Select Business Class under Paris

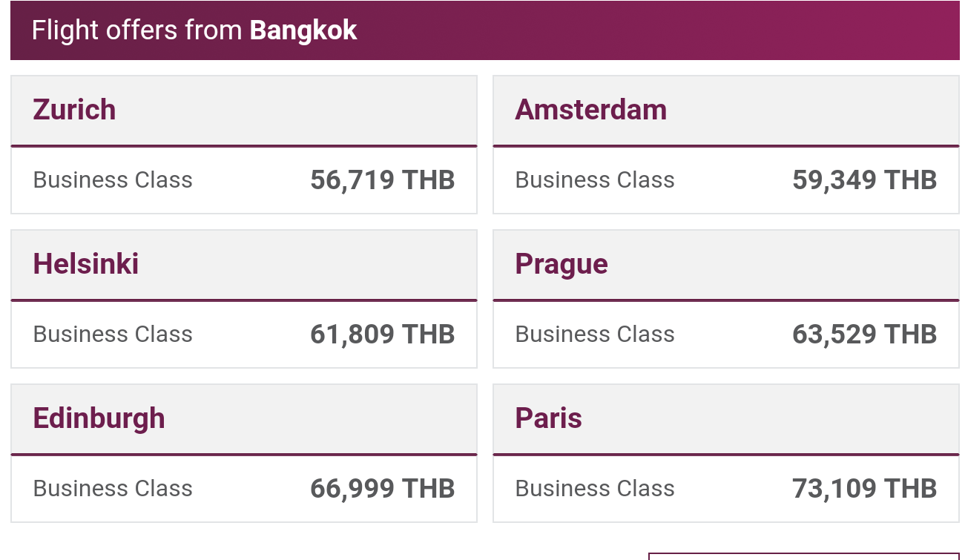coord(595,489)
